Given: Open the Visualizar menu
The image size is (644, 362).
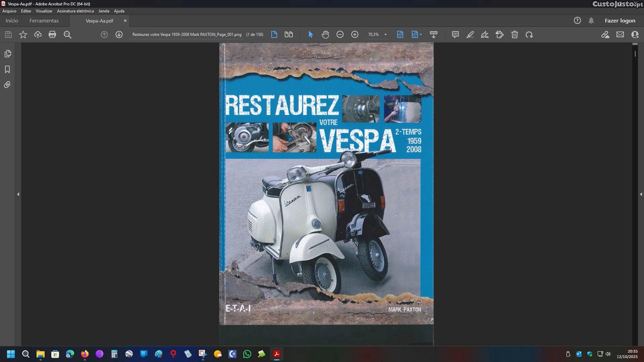Looking at the screenshot, I should (44, 11).
